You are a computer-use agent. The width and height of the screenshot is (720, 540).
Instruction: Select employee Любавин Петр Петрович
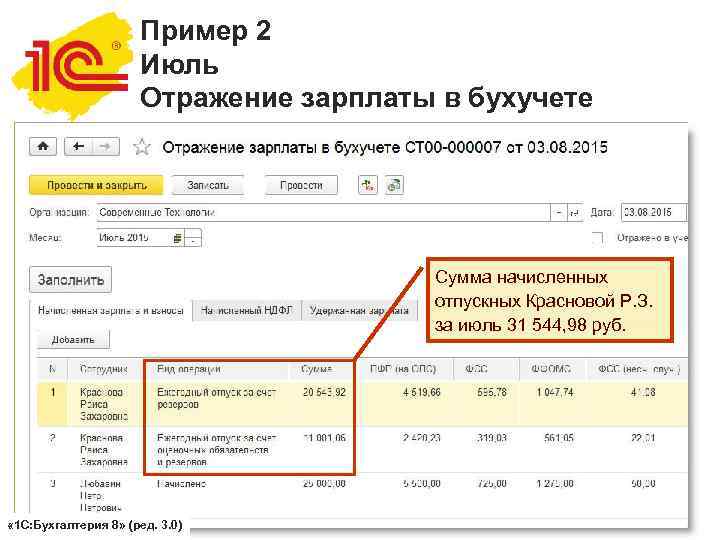point(101,495)
